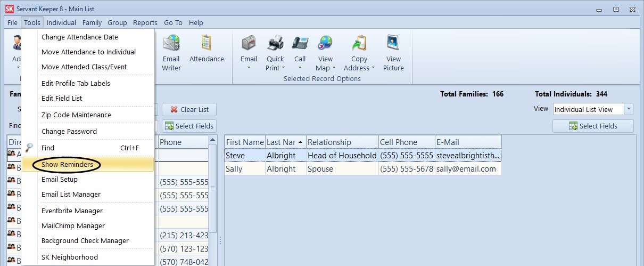
Task: Click the right-side Select Fields button
Action: (x=593, y=126)
